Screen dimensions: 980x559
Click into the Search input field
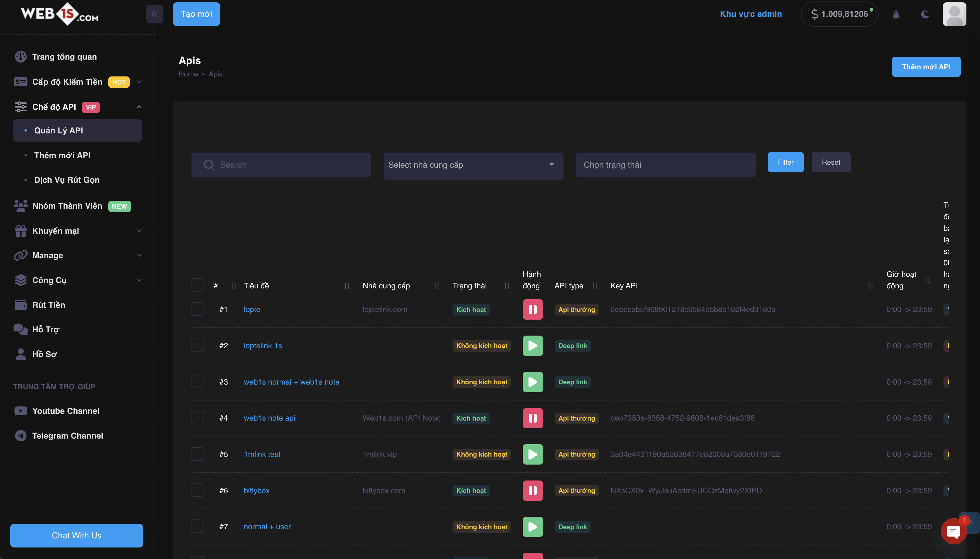(x=281, y=165)
